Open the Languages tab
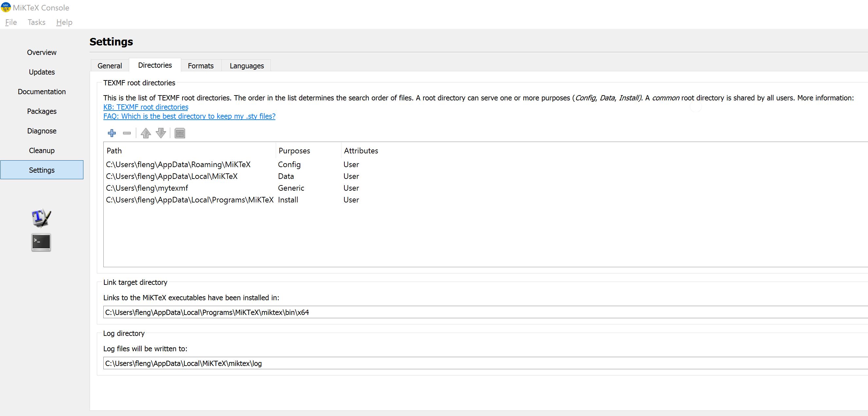This screenshot has height=416, width=868. [247, 66]
